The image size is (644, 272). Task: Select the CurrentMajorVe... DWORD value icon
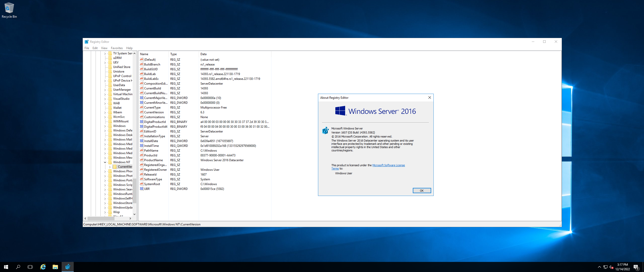142,98
